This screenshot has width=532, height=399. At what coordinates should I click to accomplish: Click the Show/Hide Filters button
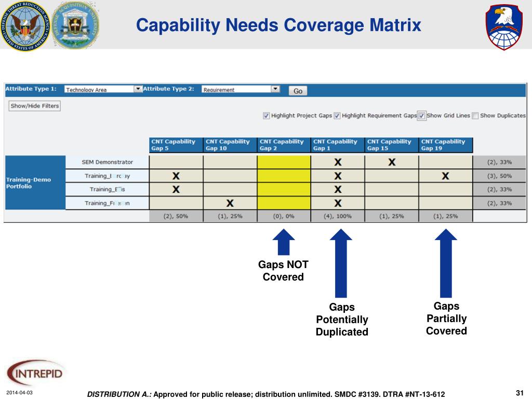pyautogui.click(x=35, y=106)
